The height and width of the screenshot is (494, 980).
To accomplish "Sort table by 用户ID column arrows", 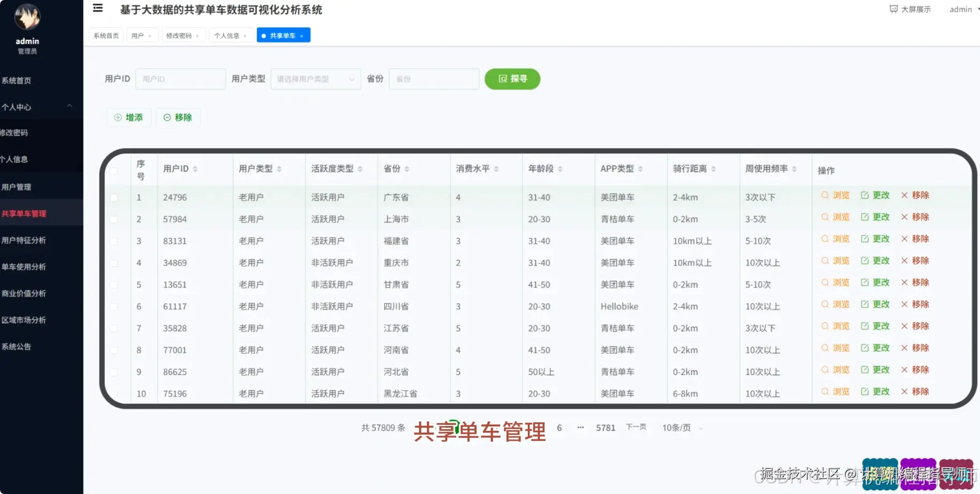I will tap(195, 169).
